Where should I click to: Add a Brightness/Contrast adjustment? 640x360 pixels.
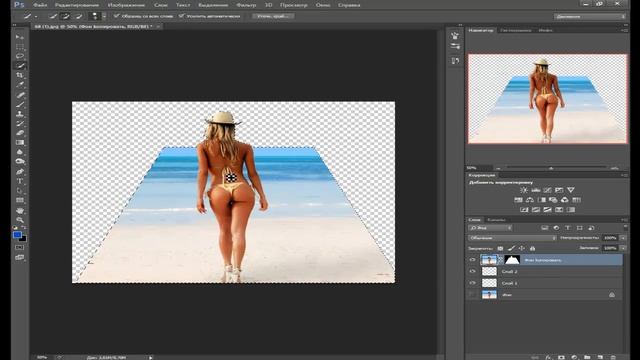click(x=524, y=190)
